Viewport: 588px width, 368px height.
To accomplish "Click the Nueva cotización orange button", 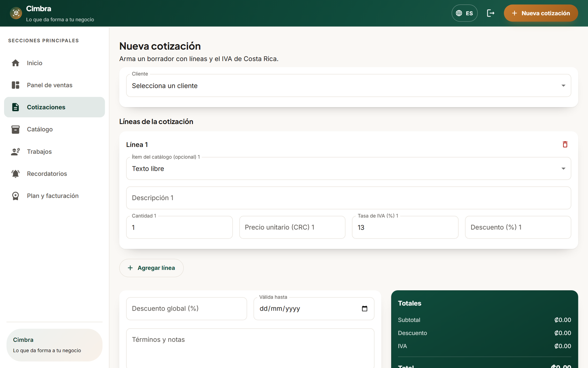I will pos(541,13).
